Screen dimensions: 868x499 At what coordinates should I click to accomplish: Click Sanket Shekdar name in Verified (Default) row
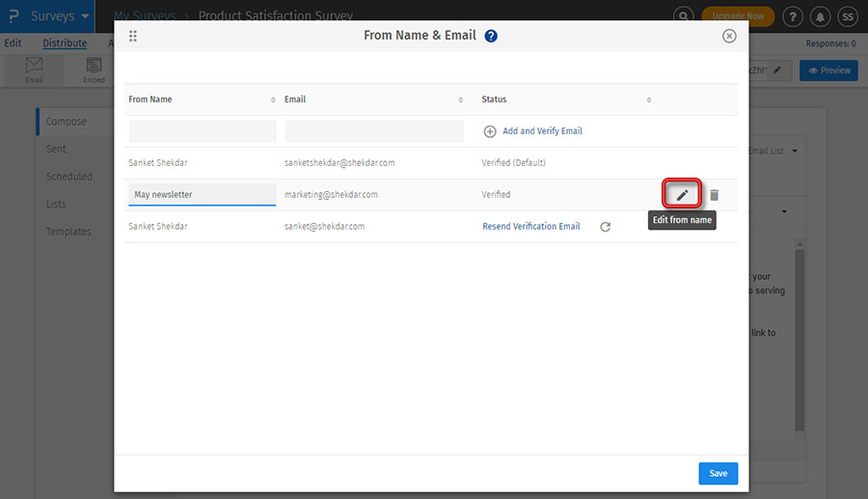(158, 163)
